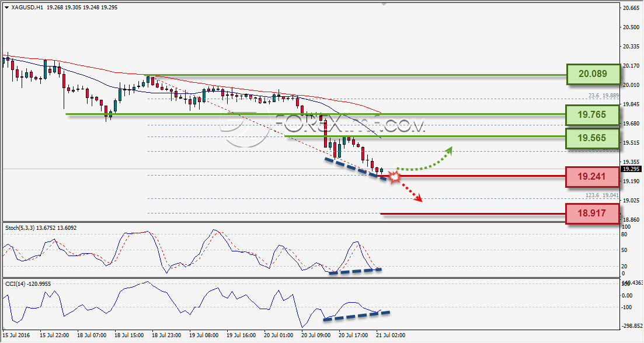Click the -298.852 value on the CCI scale
The width and height of the screenshot is (644, 343).
[x=632, y=325]
